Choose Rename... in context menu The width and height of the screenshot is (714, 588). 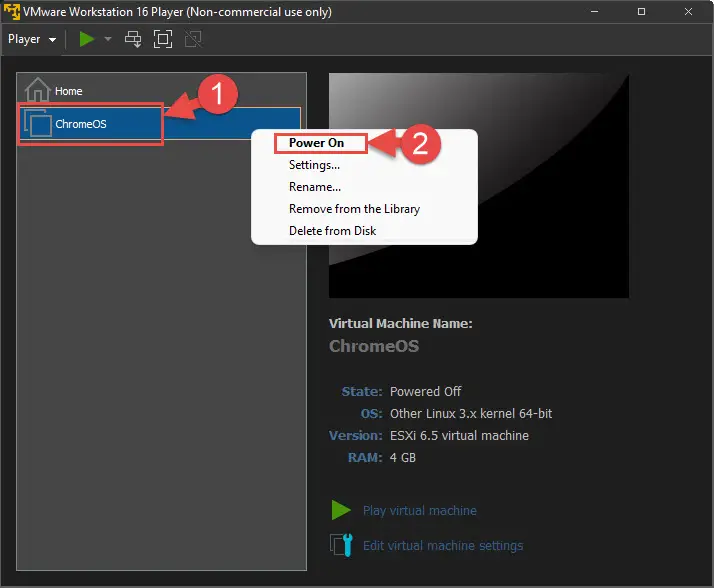tap(315, 187)
